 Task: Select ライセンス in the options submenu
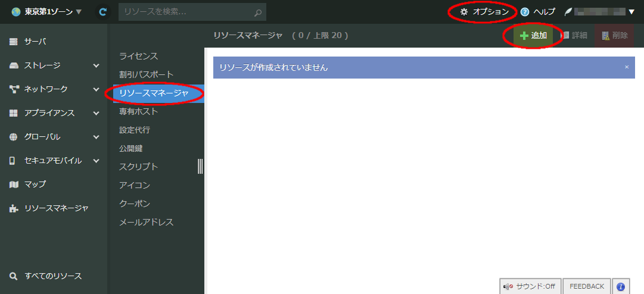point(138,56)
